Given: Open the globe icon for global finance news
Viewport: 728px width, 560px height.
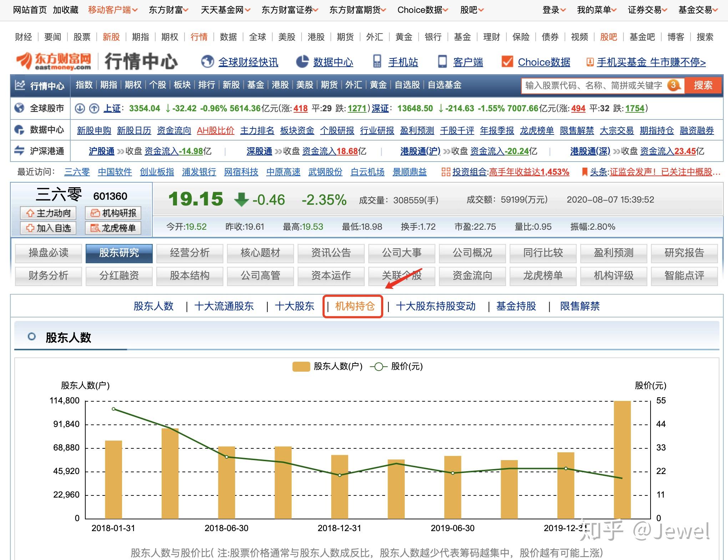Looking at the screenshot, I should tap(207, 62).
